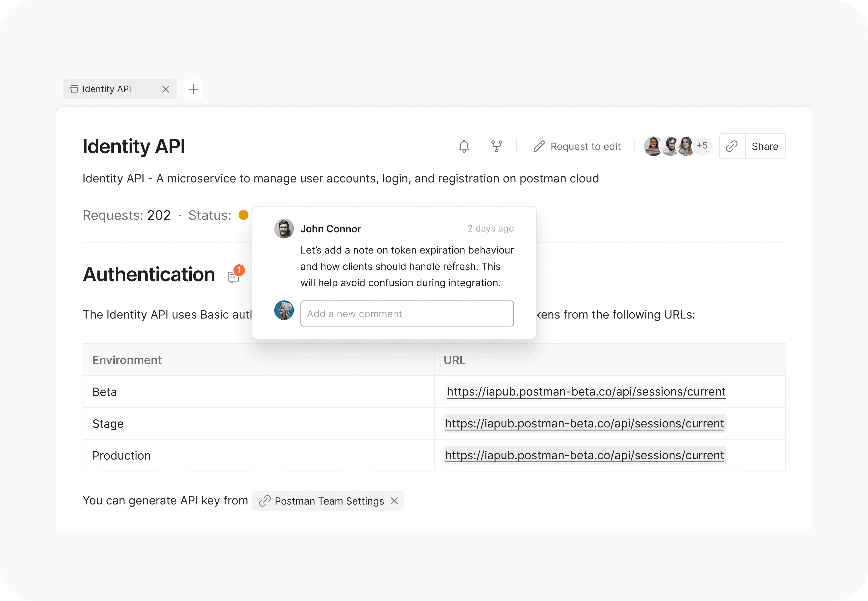Open the Authentication comment bubble icon
This screenshot has height=601, width=868.
pos(233,277)
